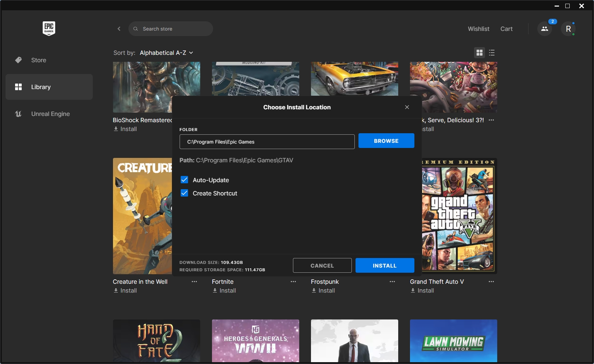Select the yellow car game cover art
The image size is (594, 364).
click(354, 79)
